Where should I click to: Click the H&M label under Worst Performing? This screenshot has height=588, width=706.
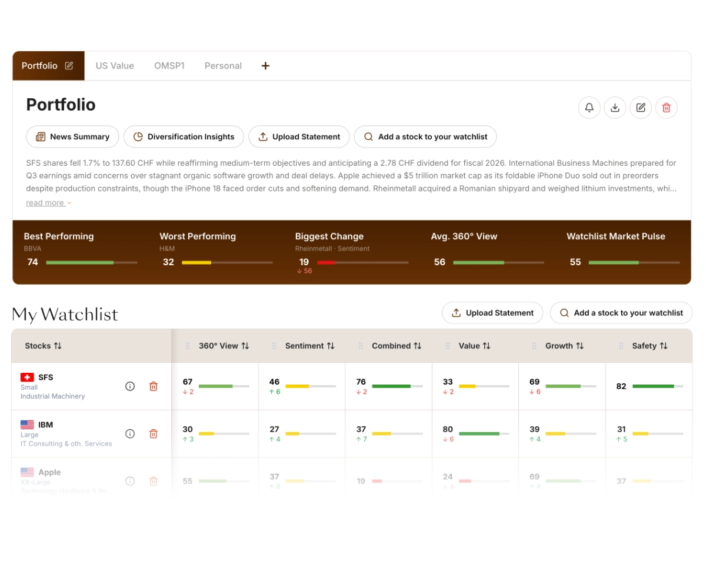[x=167, y=249]
